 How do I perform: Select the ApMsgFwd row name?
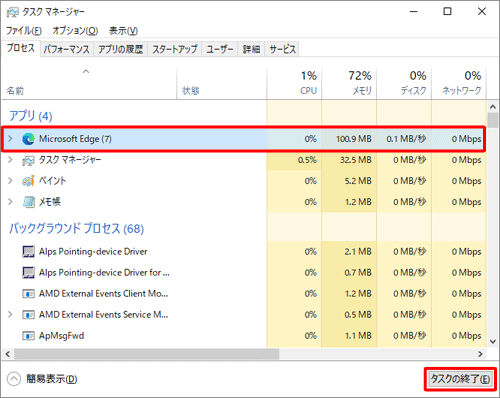coord(61,336)
